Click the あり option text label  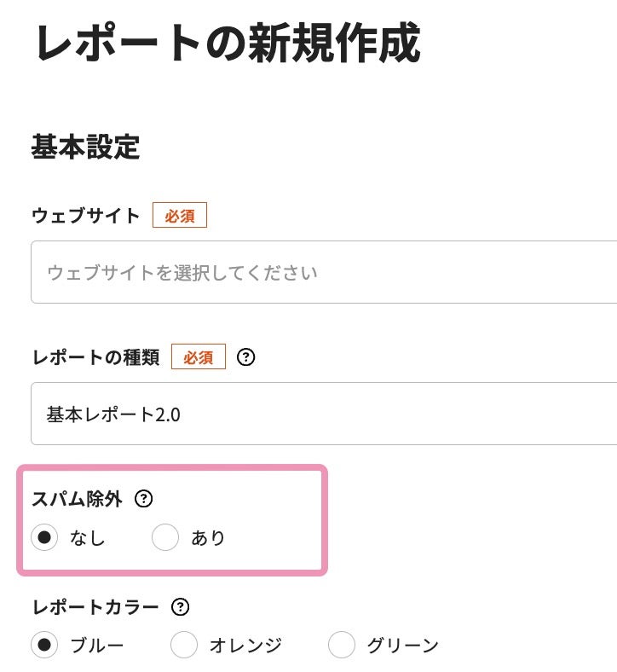(208, 538)
